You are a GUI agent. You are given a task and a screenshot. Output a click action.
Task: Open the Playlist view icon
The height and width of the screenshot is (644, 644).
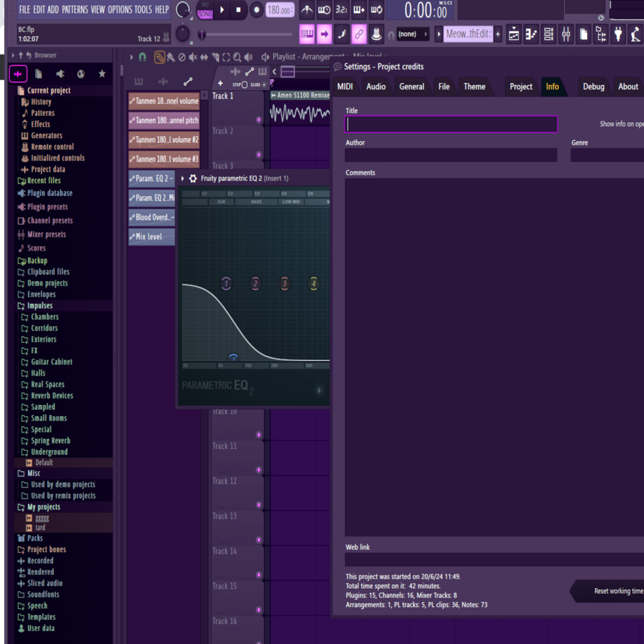(x=514, y=34)
